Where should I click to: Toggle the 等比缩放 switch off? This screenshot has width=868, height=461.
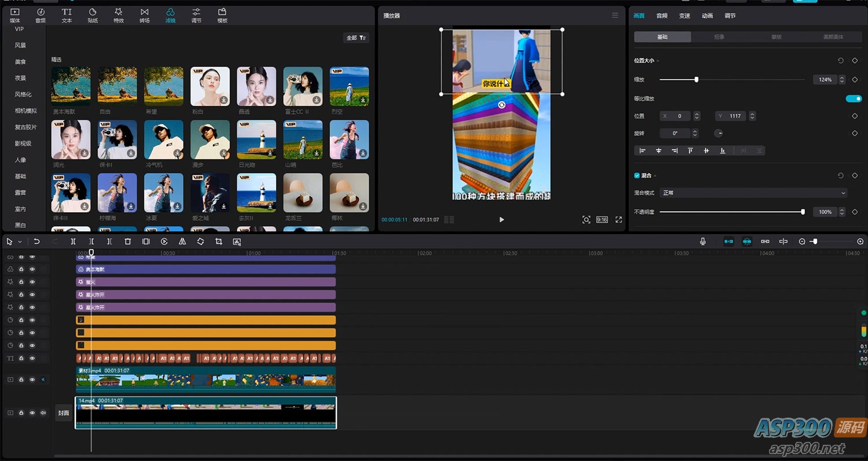854,99
